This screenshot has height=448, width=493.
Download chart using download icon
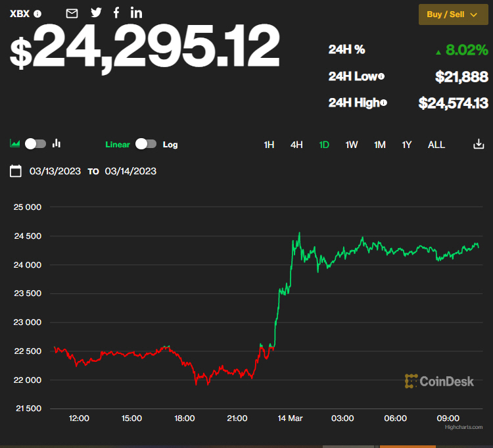(x=479, y=144)
